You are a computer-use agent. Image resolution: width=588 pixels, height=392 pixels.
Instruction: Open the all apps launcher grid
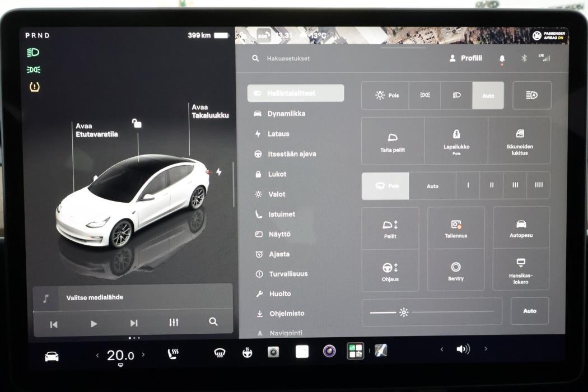[x=355, y=351]
